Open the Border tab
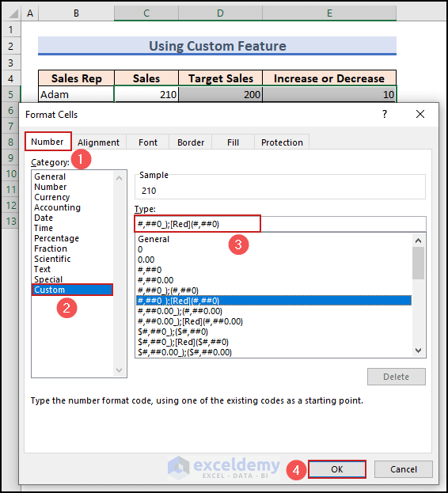 pyautogui.click(x=191, y=142)
